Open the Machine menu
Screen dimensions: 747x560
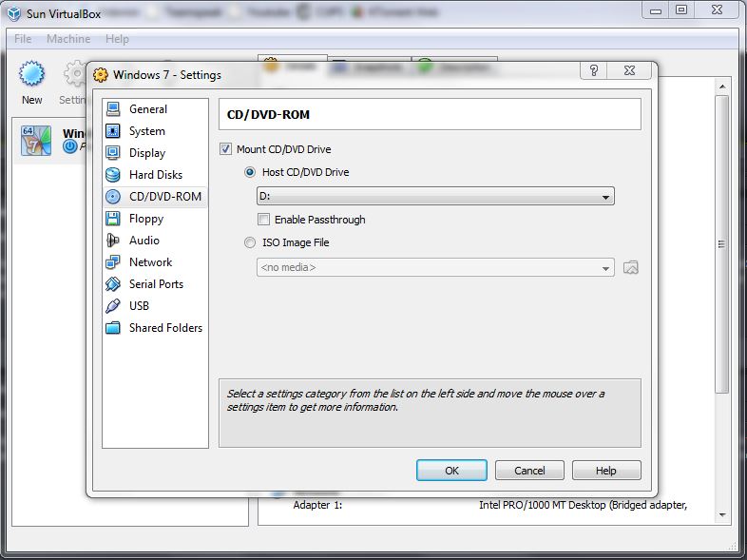68,39
